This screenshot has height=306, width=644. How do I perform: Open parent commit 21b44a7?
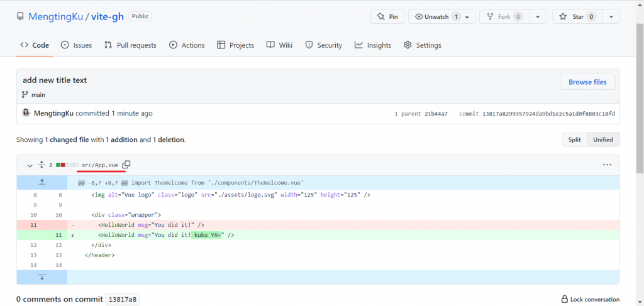[435, 114]
